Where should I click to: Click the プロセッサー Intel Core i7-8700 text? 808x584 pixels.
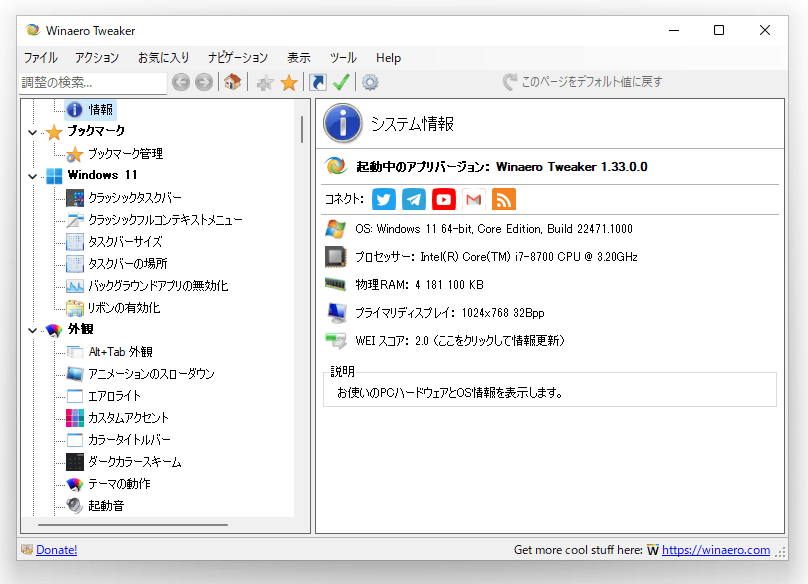pos(496,257)
